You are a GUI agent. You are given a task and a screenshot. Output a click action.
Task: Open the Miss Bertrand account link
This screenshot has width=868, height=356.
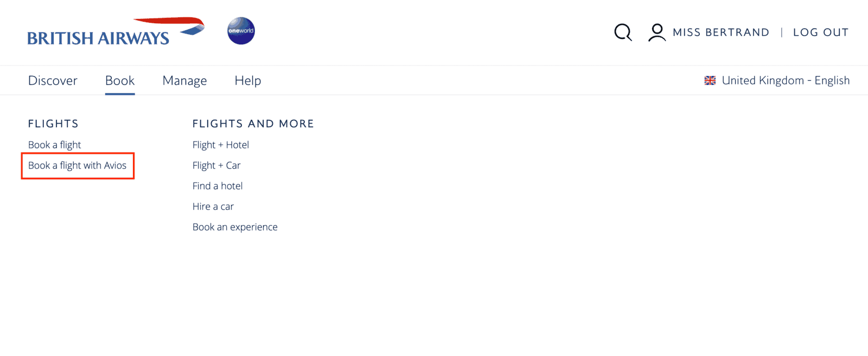click(x=720, y=33)
